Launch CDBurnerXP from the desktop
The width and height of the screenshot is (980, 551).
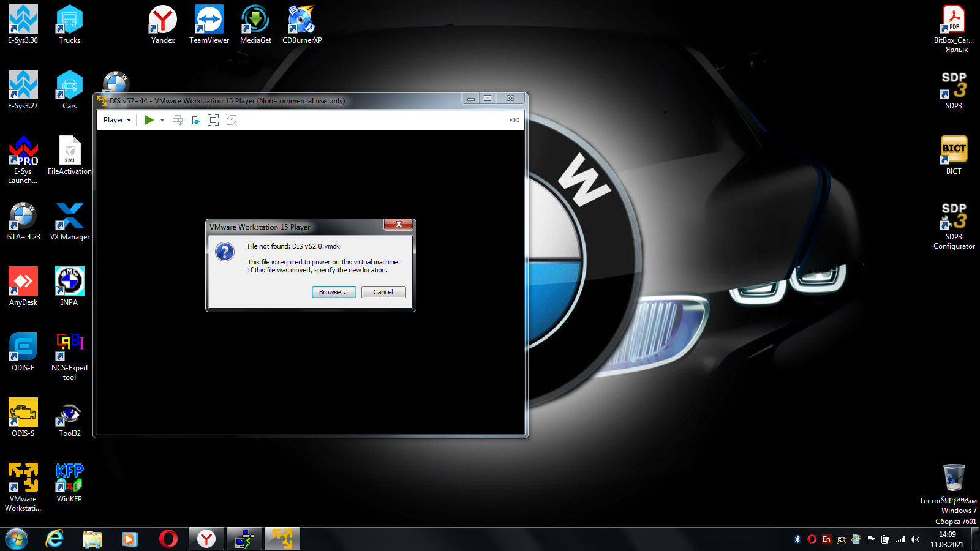coord(302,24)
